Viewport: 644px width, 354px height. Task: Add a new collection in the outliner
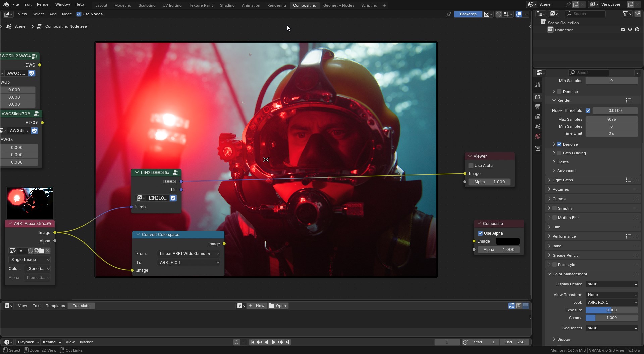pos(638,14)
